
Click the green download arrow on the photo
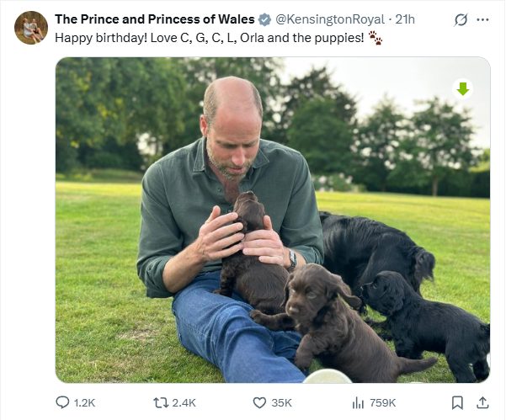click(x=463, y=88)
